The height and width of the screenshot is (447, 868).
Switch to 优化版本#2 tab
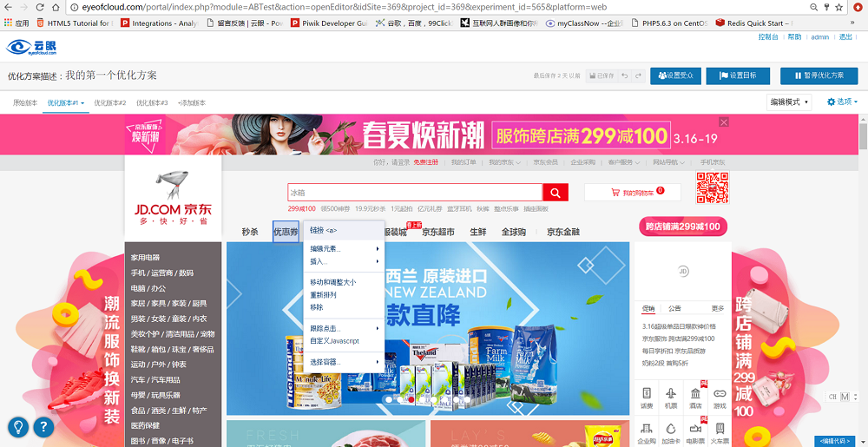[x=110, y=103]
